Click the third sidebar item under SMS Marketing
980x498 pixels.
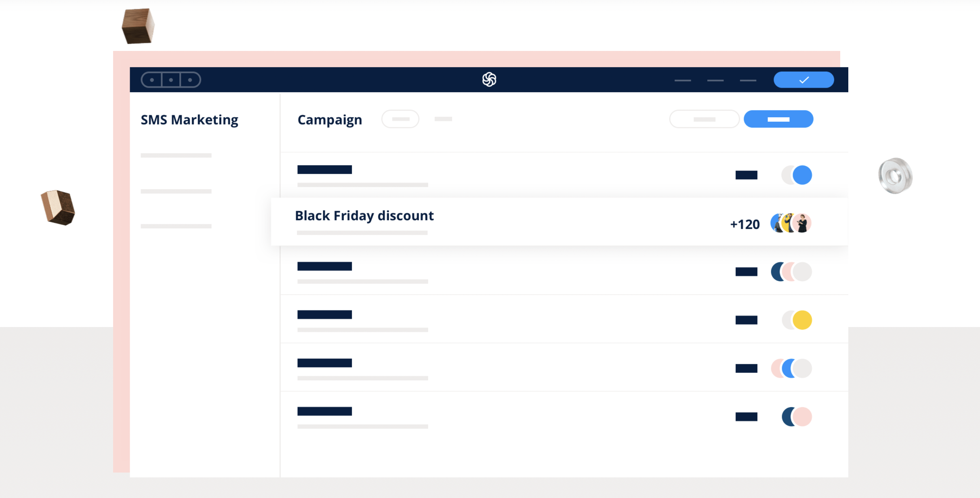176,226
